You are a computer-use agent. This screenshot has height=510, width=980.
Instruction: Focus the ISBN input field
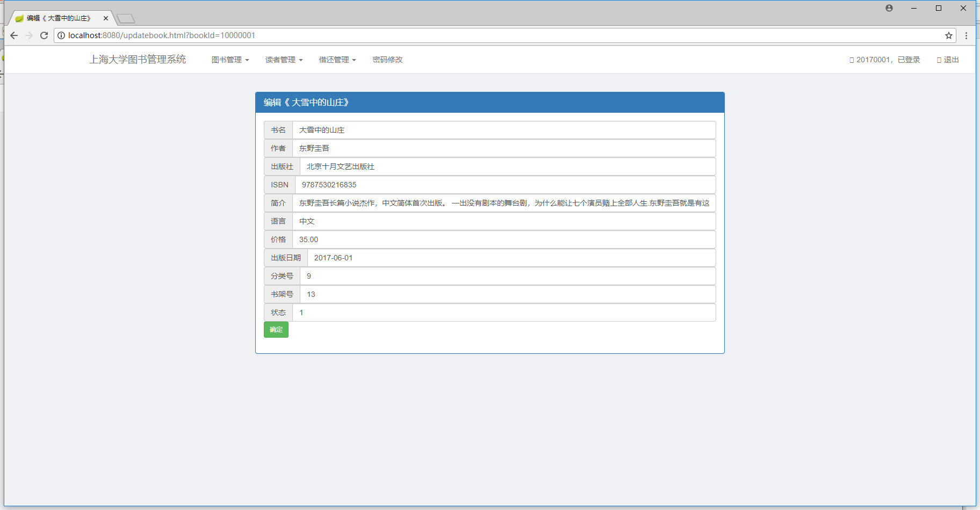(x=505, y=185)
